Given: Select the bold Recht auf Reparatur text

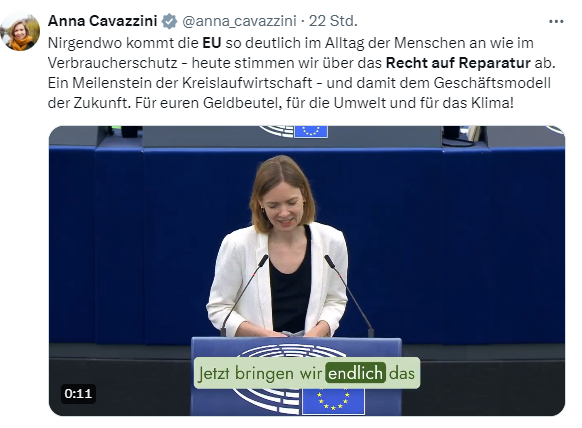Looking at the screenshot, I should (458, 63).
